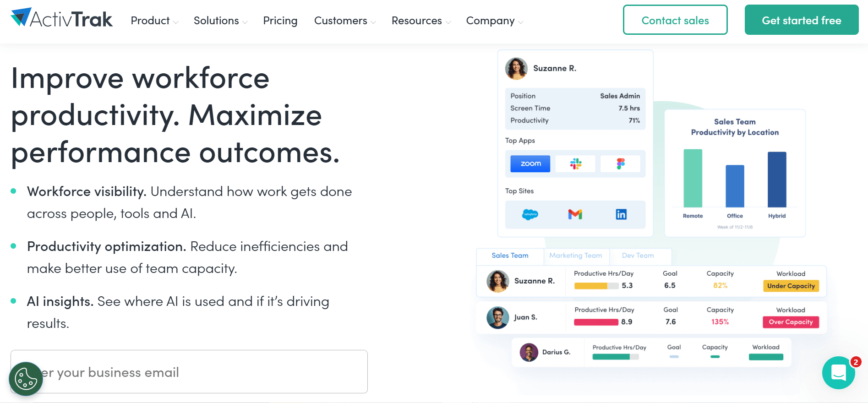The image size is (868, 403).
Task: Click Darius G. avatar
Action: point(529,352)
